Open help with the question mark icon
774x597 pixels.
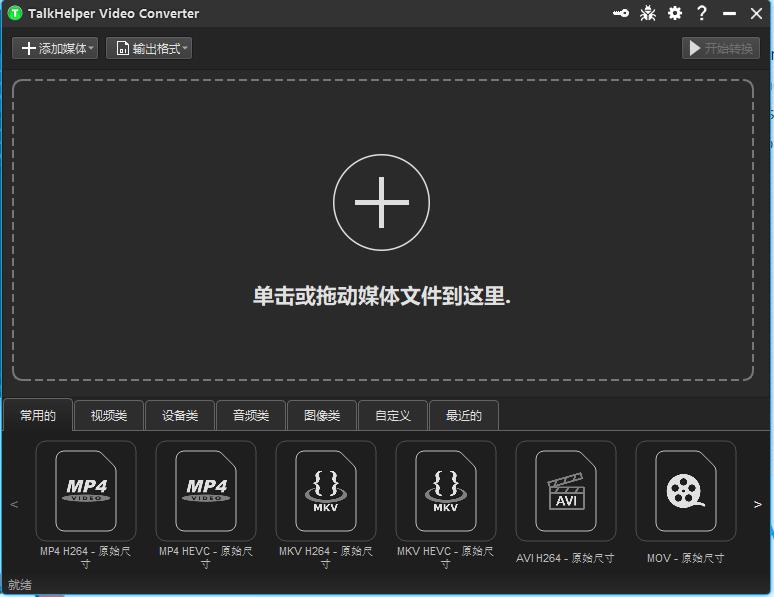click(x=701, y=13)
